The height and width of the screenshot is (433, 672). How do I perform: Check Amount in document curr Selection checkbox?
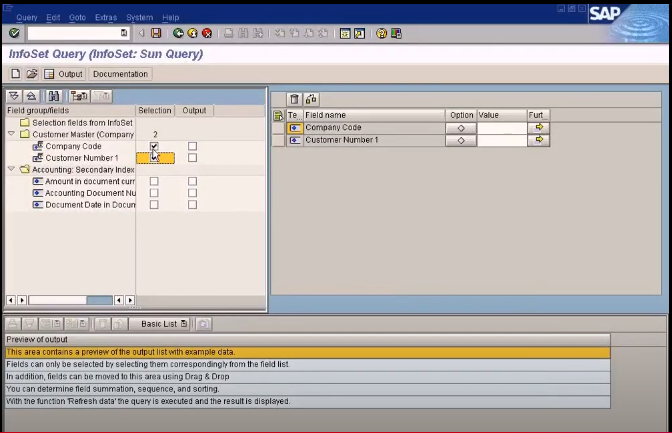pyautogui.click(x=154, y=181)
